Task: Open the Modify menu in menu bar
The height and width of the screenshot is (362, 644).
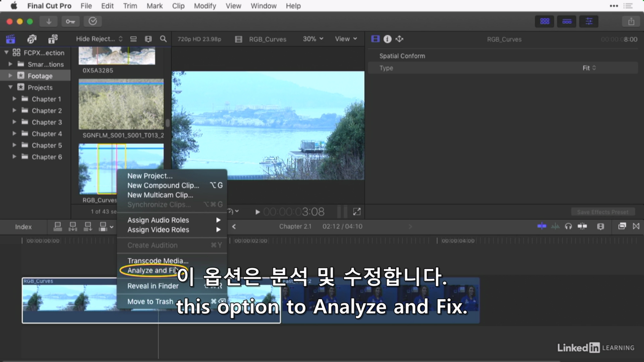Action: pyautogui.click(x=205, y=6)
